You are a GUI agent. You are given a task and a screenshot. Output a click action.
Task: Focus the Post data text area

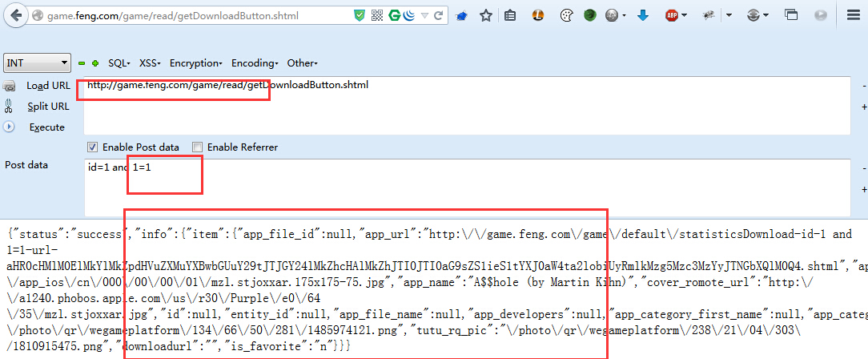pyautogui.click(x=467, y=188)
